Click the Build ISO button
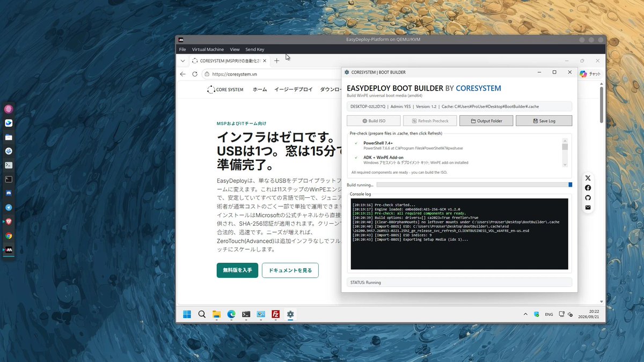This screenshot has width=644, height=362. click(374, 121)
